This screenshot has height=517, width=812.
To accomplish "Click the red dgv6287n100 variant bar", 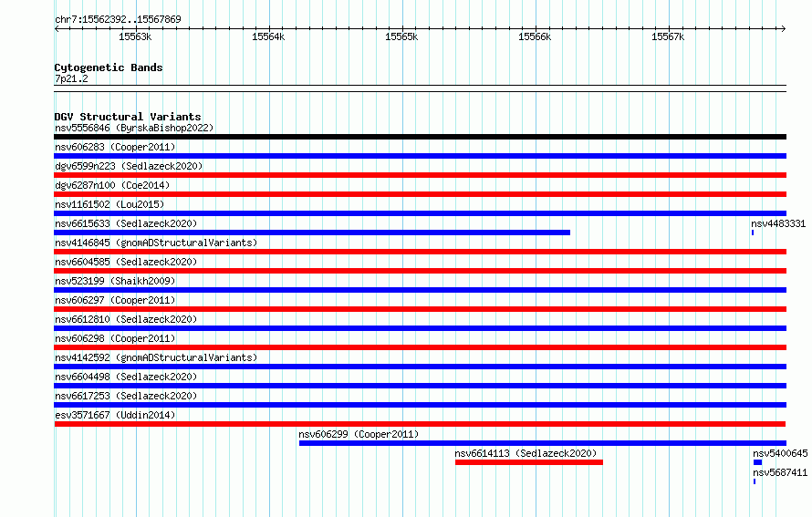I will (420, 194).
